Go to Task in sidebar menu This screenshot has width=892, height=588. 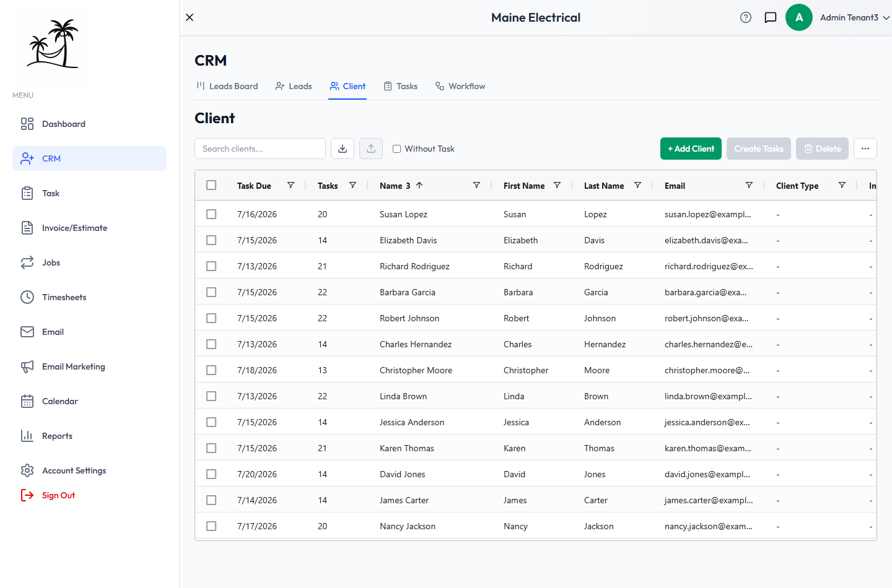(x=89, y=193)
